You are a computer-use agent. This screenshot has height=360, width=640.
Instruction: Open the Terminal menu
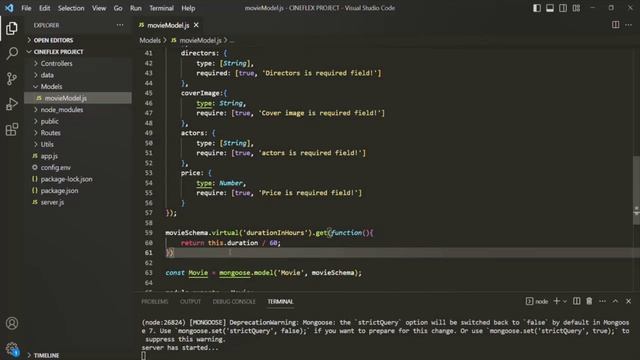coord(161,8)
